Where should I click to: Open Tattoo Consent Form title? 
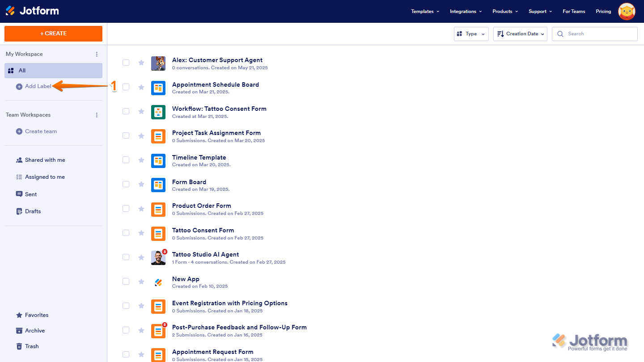click(203, 230)
